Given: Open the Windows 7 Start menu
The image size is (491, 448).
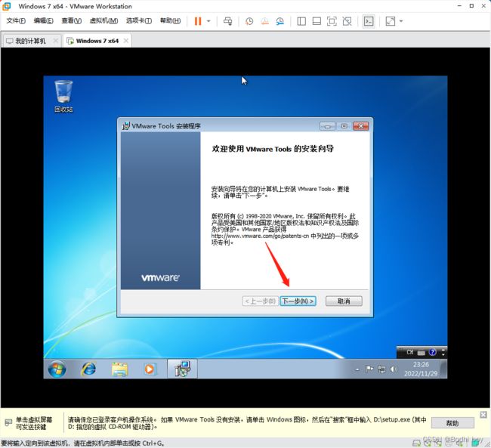Looking at the screenshot, I should coord(57,369).
